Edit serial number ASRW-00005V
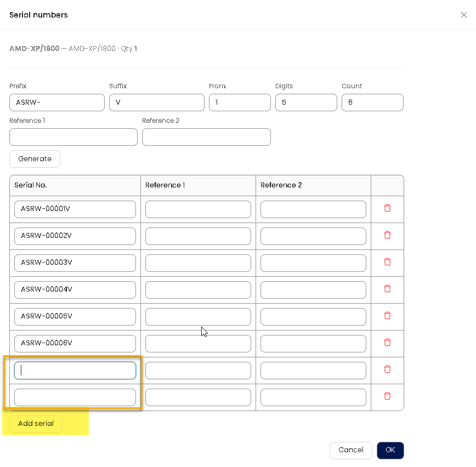The height and width of the screenshot is (467, 476). pos(75,316)
